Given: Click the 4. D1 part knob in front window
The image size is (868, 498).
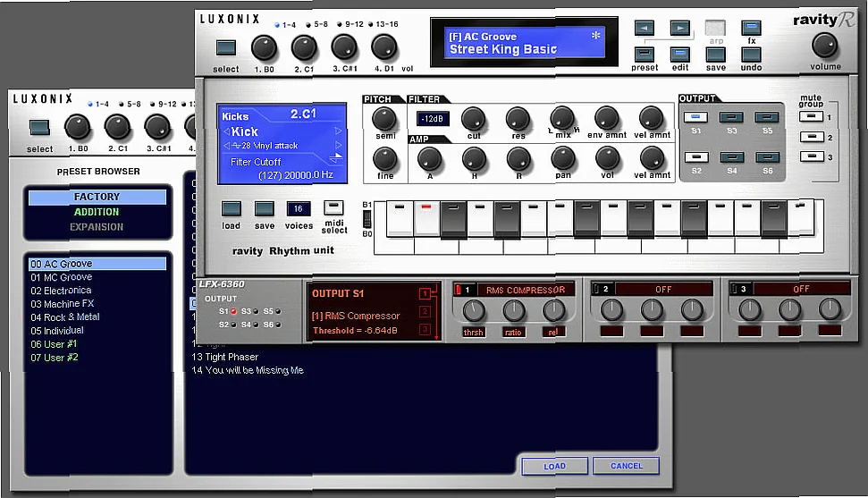Looking at the screenshot, I should point(383,47).
